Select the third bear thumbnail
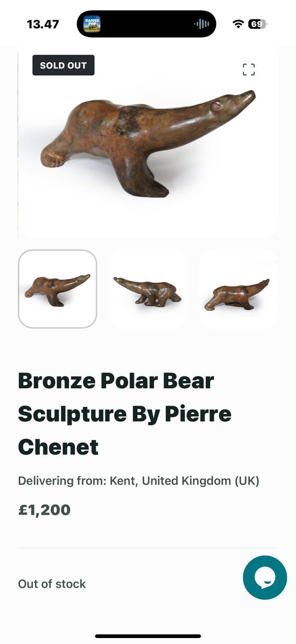 tap(238, 289)
